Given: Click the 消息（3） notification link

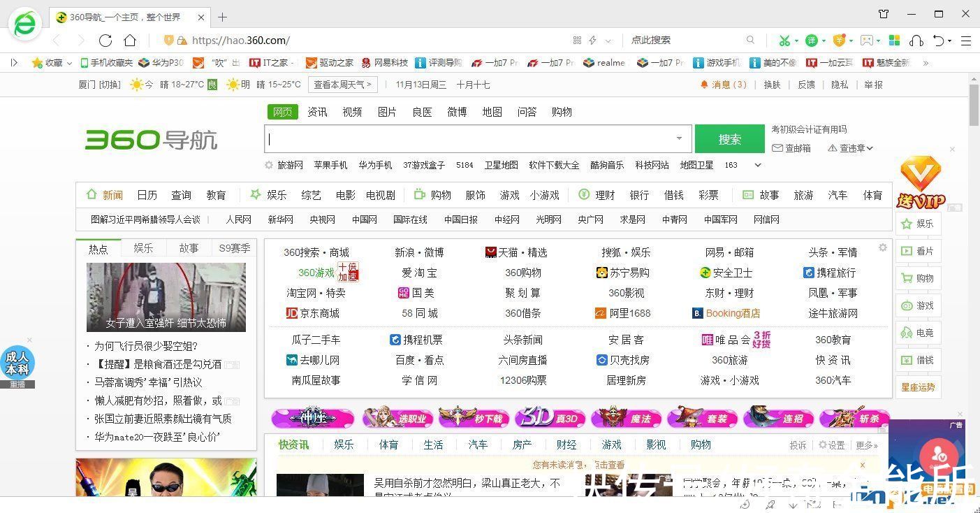Looking at the screenshot, I should point(723,85).
